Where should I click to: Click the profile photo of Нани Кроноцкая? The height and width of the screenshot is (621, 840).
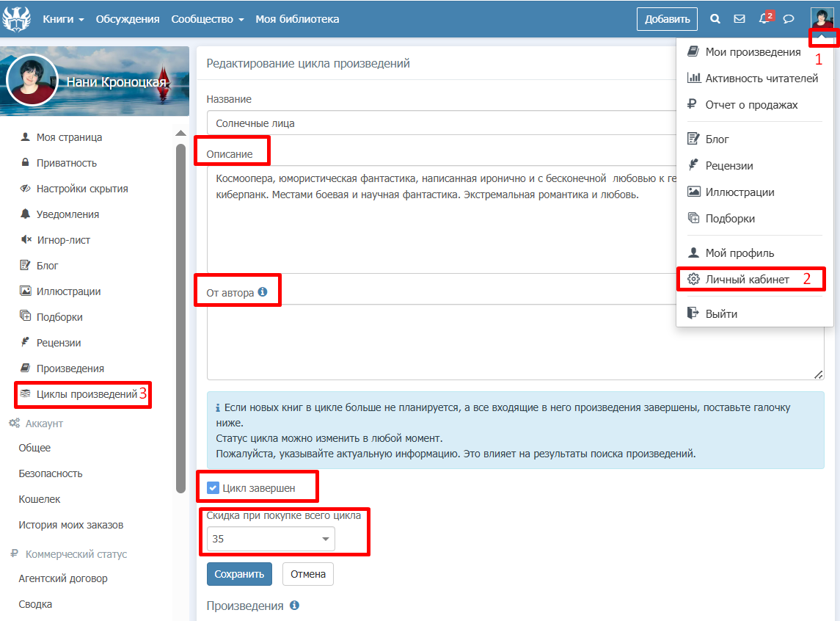(x=32, y=80)
